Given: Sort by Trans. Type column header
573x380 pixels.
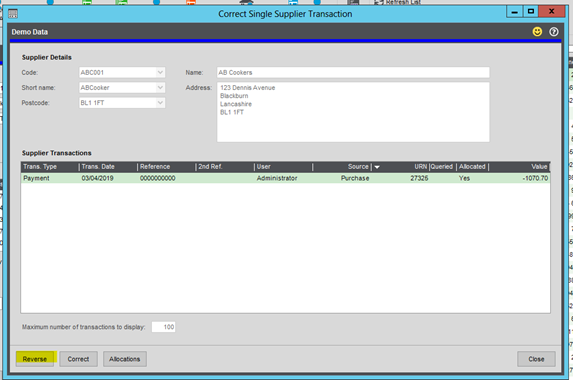Looking at the screenshot, I should (50, 167).
